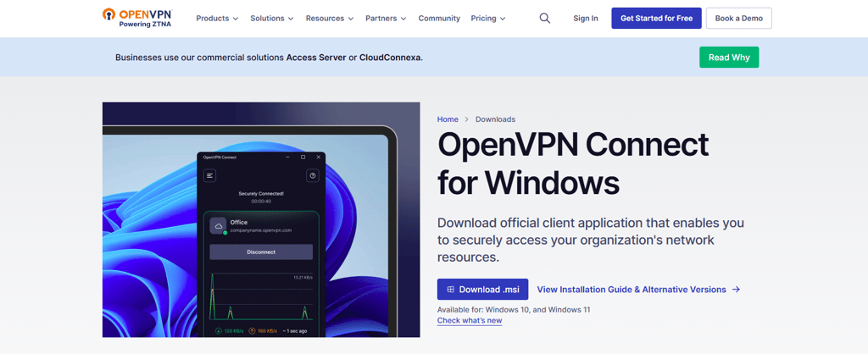Click the traffic graph in app preview
The width and height of the screenshot is (868, 354).
point(261,296)
